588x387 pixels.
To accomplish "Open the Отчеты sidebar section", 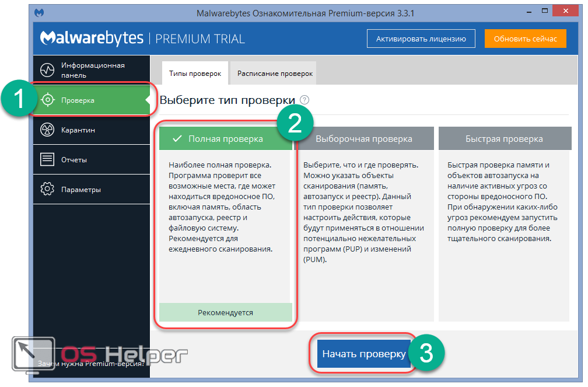I will click(x=74, y=159).
